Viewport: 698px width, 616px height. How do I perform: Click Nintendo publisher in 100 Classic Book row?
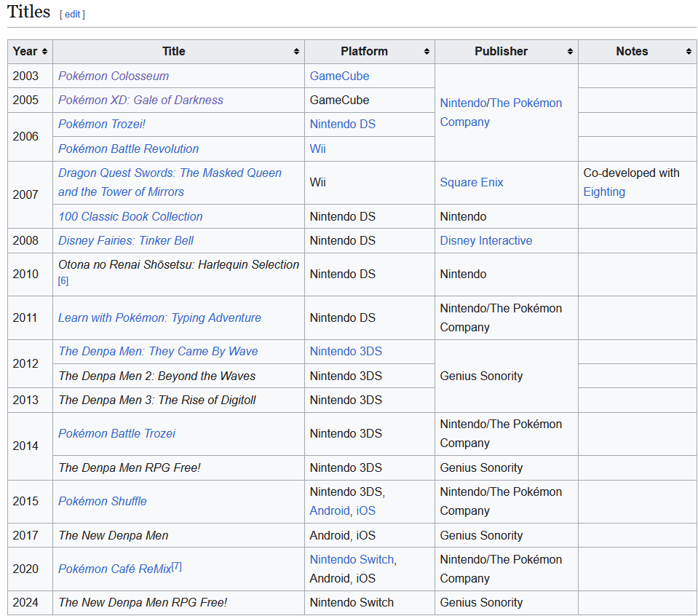(x=463, y=216)
